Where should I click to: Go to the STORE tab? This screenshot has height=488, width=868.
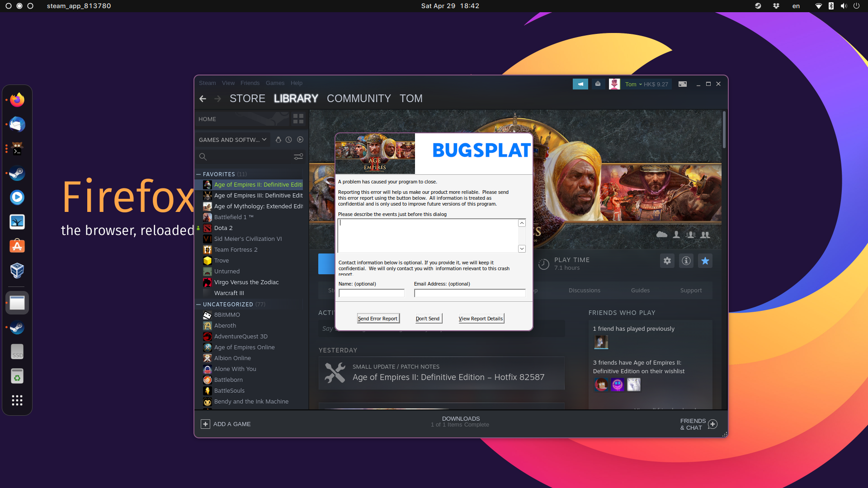coord(247,99)
